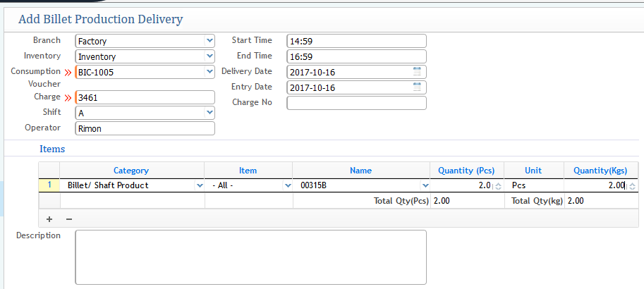Open the Shift dropdown

(209, 113)
